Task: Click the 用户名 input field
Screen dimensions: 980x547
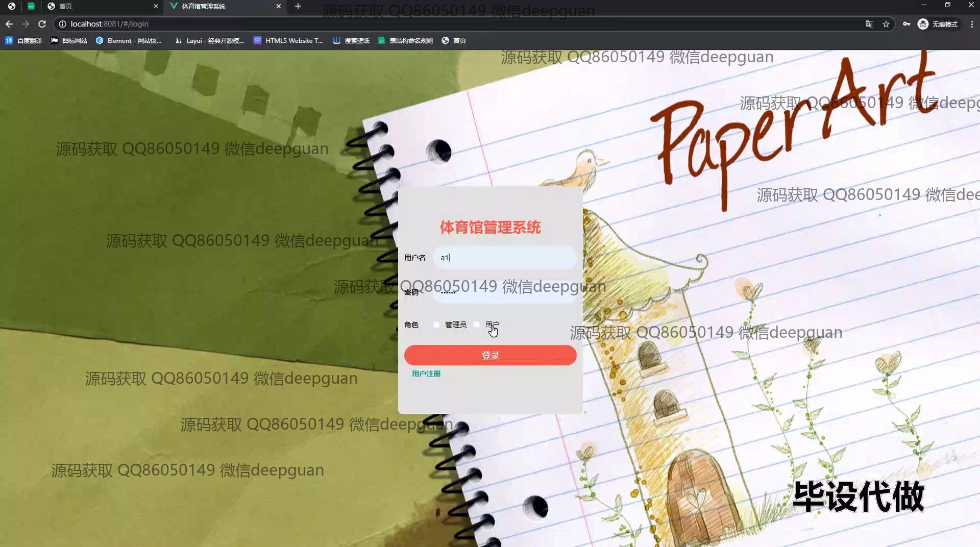Action: tap(504, 258)
